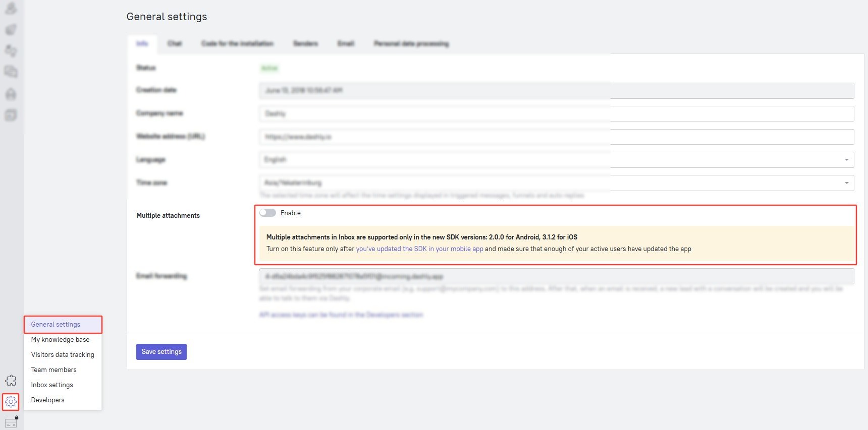Image resolution: width=868 pixels, height=430 pixels.
Task: Switch to the Chat tab
Action: point(175,44)
